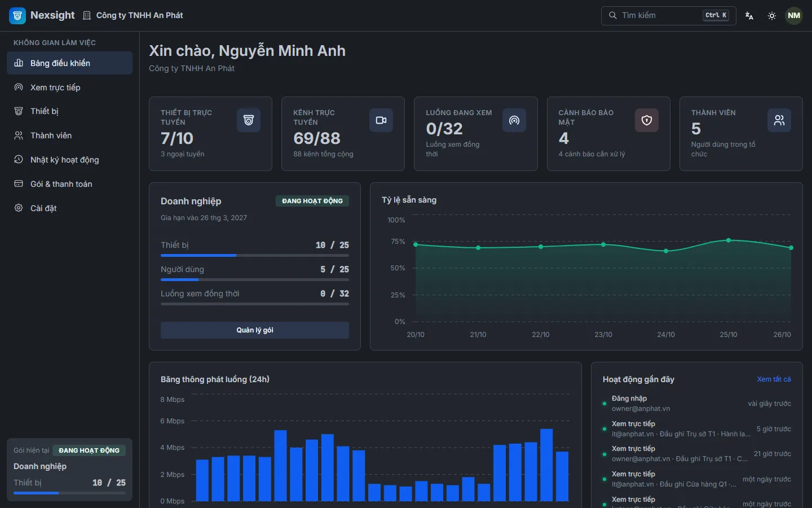The image size is (812, 508).
Task: Click shield icon on Cảnh báo bảo mật card
Action: pos(647,120)
